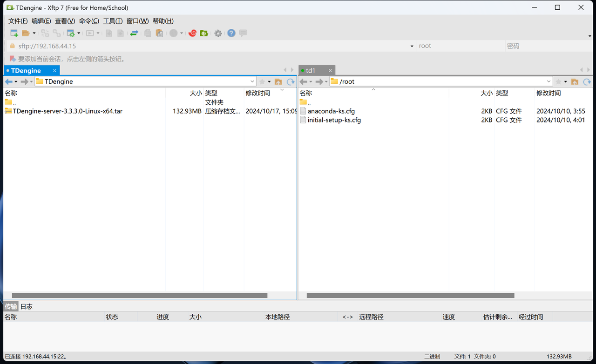Expand the TDengine local path dropdown
This screenshot has width=596, height=364.
click(x=253, y=81)
